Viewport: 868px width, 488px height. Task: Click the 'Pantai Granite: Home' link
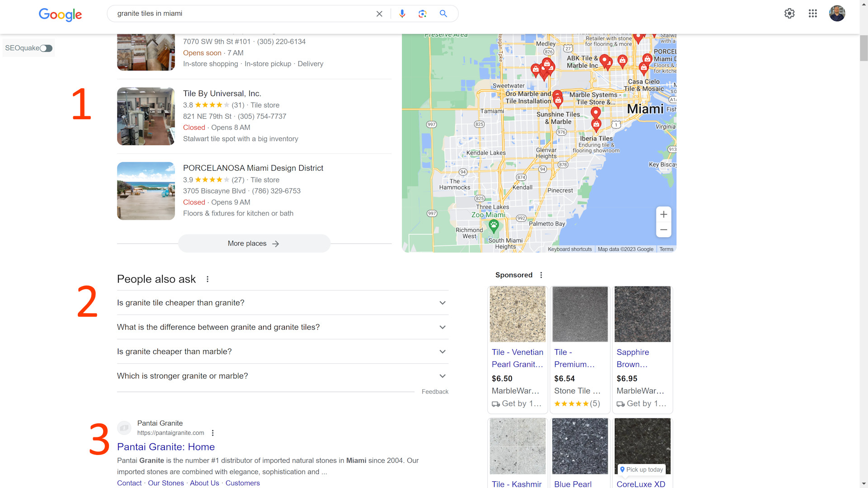coord(165,446)
